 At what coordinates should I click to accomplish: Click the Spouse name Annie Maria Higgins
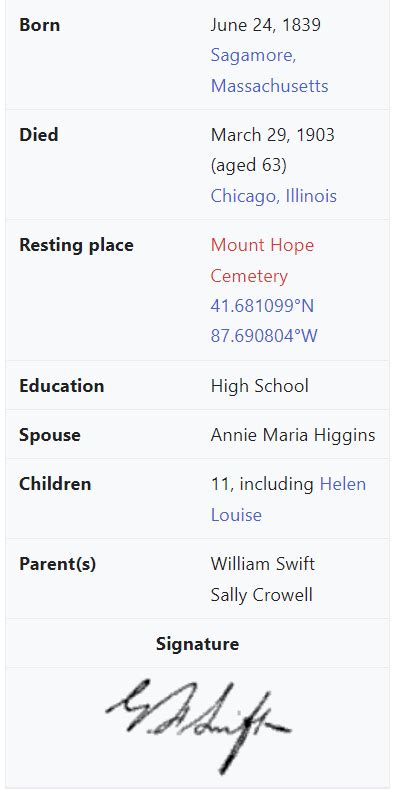pyautogui.click(x=293, y=435)
